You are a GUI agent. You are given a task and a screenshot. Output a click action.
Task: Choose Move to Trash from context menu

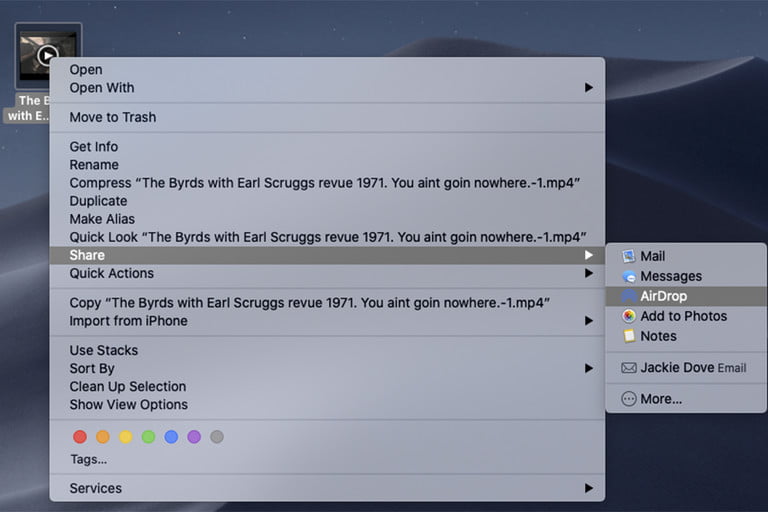tap(112, 117)
